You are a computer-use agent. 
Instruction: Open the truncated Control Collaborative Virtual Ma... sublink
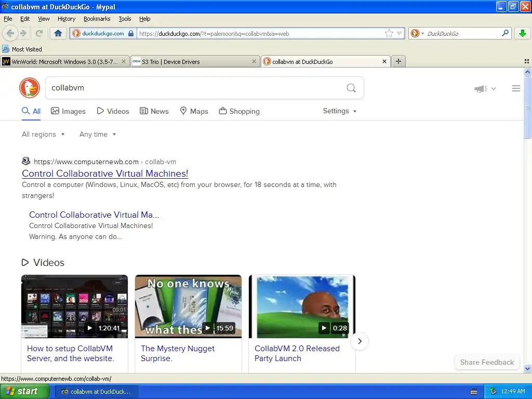tap(94, 215)
